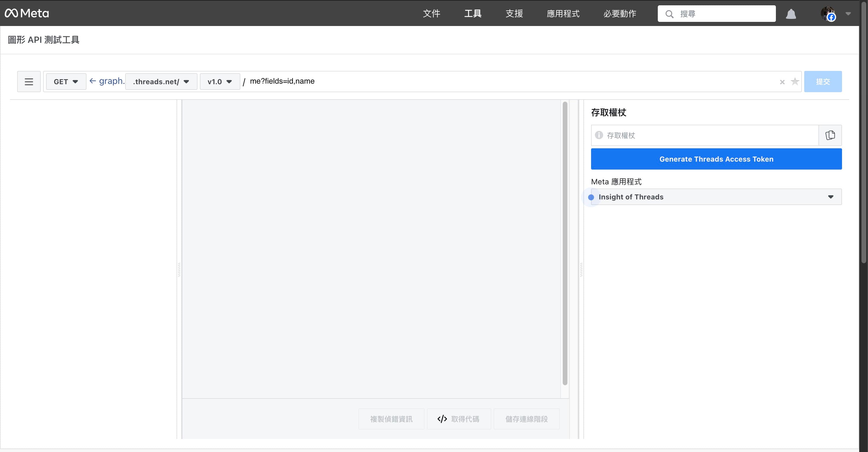868x452 pixels.
Task: Toggle the star to bookmark this query
Action: [795, 82]
